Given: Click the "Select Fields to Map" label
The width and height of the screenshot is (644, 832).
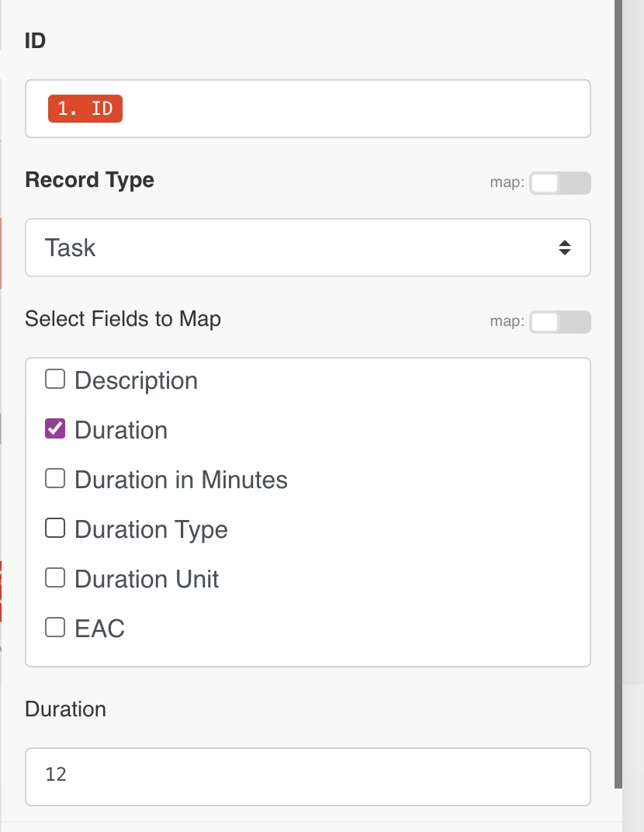Looking at the screenshot, I should point(123,319).
